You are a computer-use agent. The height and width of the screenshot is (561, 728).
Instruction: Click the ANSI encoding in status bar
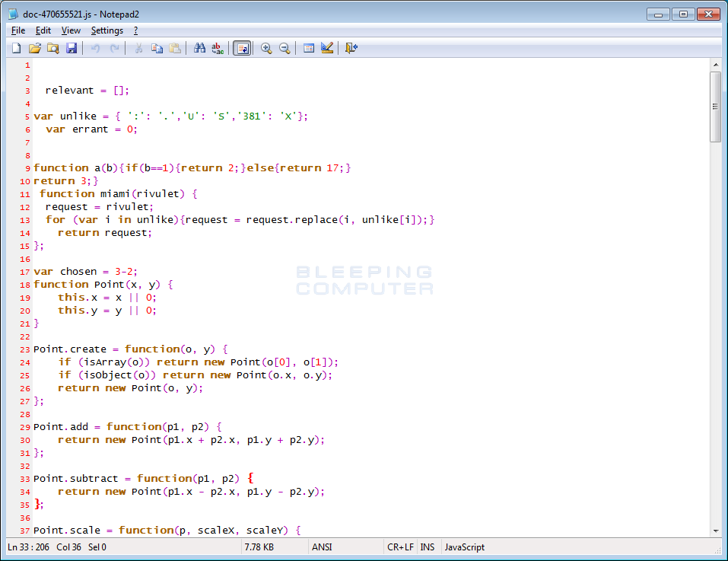pos(322,547)
